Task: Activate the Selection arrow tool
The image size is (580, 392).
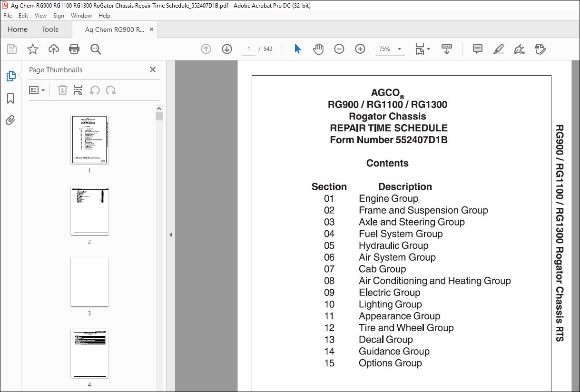Action: [298, 49]
